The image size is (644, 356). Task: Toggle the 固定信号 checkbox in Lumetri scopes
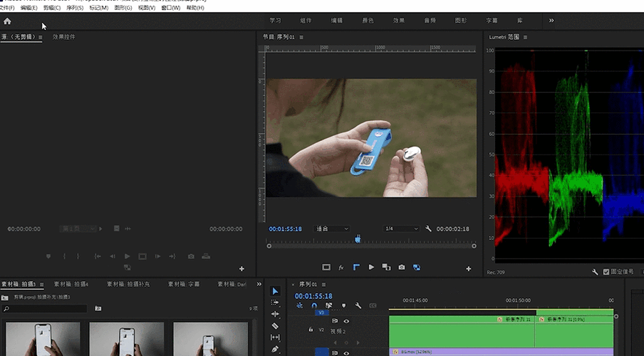click(x=606, y=272)
